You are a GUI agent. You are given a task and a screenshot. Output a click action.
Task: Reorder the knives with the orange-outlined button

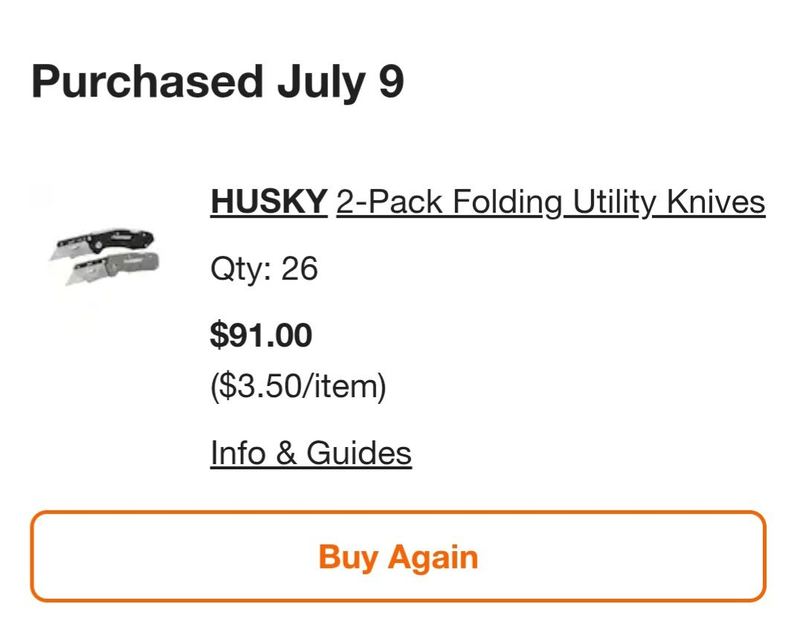tap(398, 556)
